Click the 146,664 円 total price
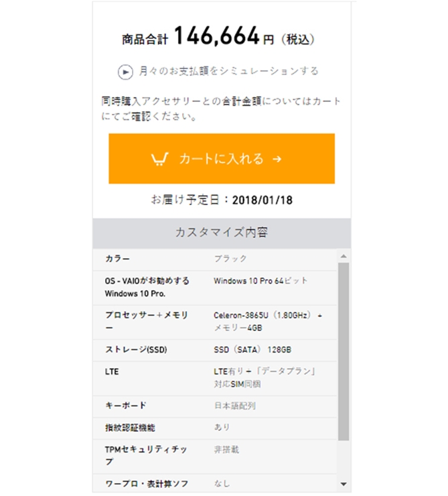This screenshot has width=448, height=496. [x=224, y=38]
